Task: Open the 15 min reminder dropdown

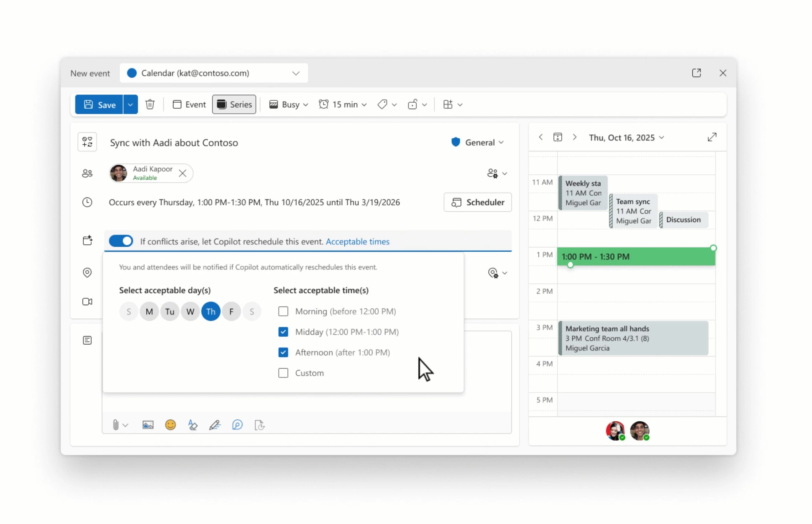Action: pyautogui.click(x=343, y=104)
